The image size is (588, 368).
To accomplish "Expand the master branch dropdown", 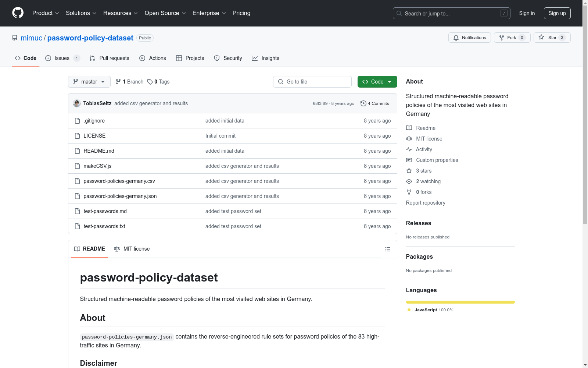I will pos(89,82).
